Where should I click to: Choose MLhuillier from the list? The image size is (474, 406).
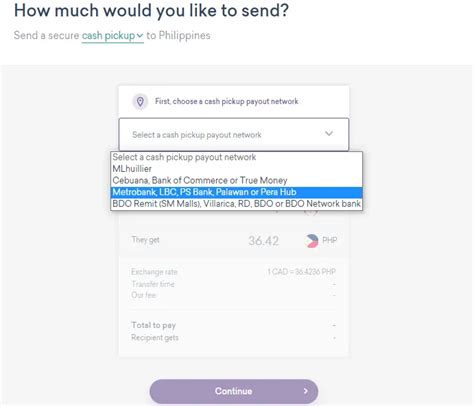(236, 169)
